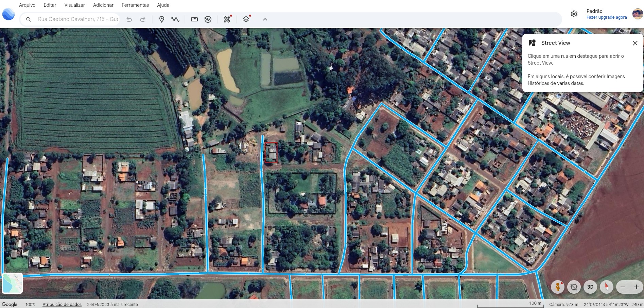Click the add placemark pin icon
This screenshot has height=308, width=644.
point(162,19)
